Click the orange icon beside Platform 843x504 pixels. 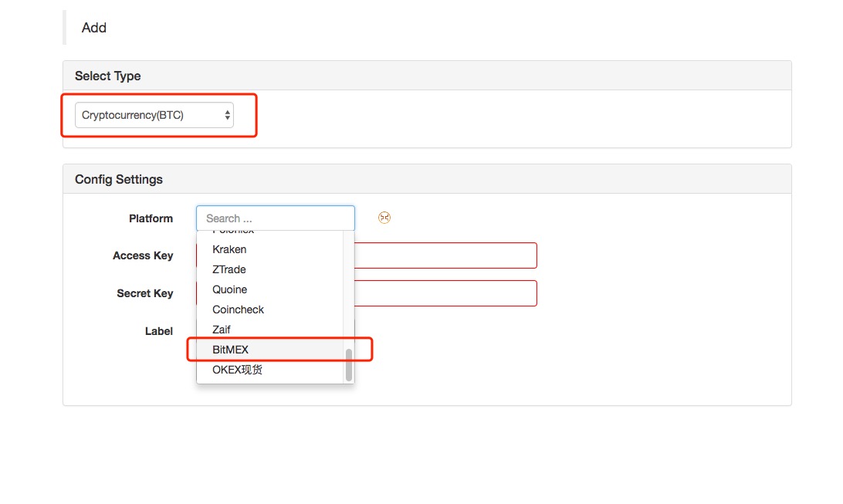384,218
